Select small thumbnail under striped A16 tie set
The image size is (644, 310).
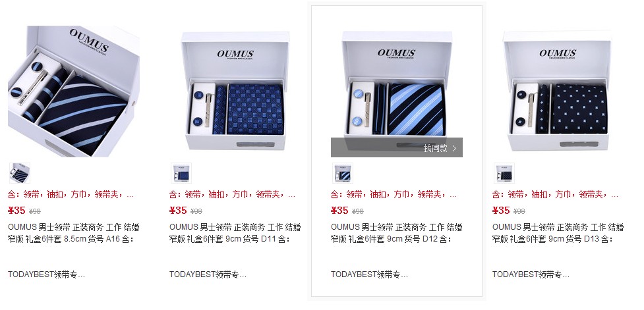pos(19,173)
